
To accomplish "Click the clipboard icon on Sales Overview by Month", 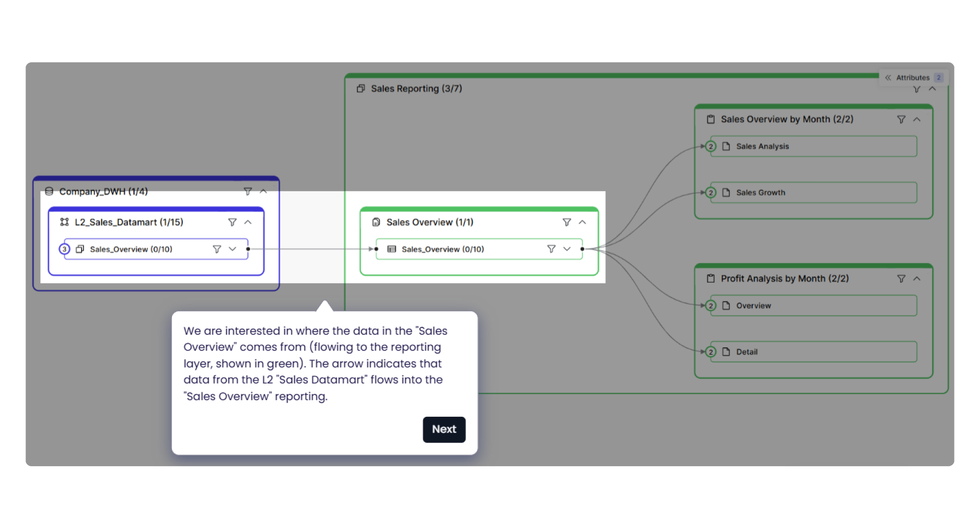I will point(710,119).
